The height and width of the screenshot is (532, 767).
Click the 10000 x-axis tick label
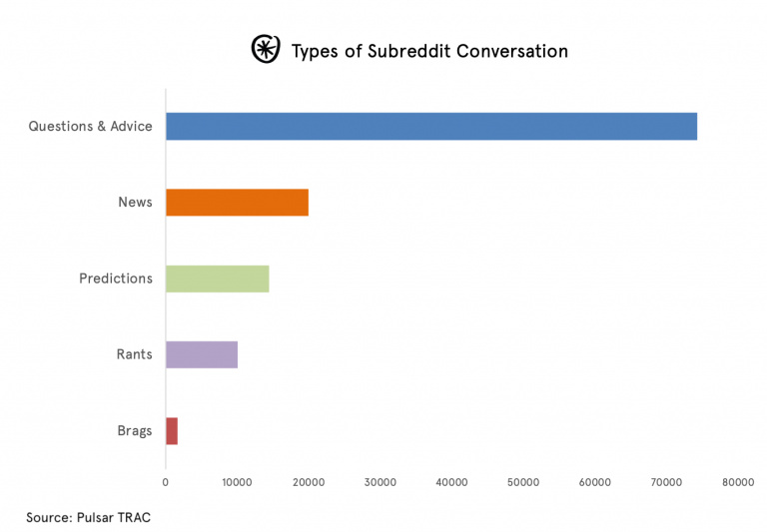click(x=237, y=482)
